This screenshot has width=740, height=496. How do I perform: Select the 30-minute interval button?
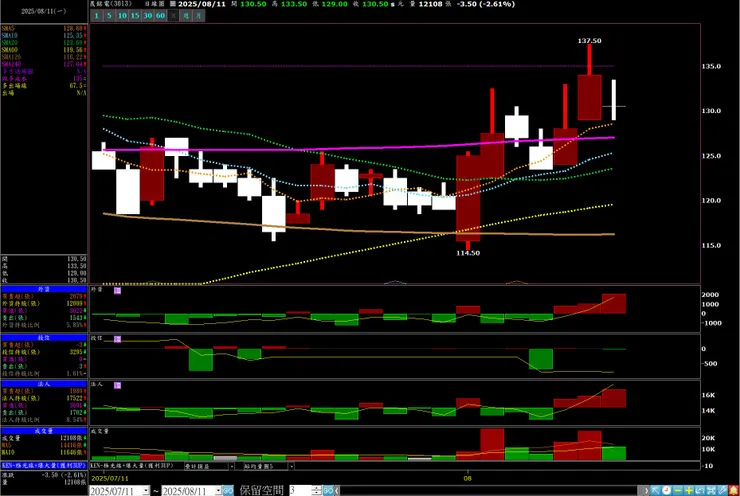tap(148, 16)
